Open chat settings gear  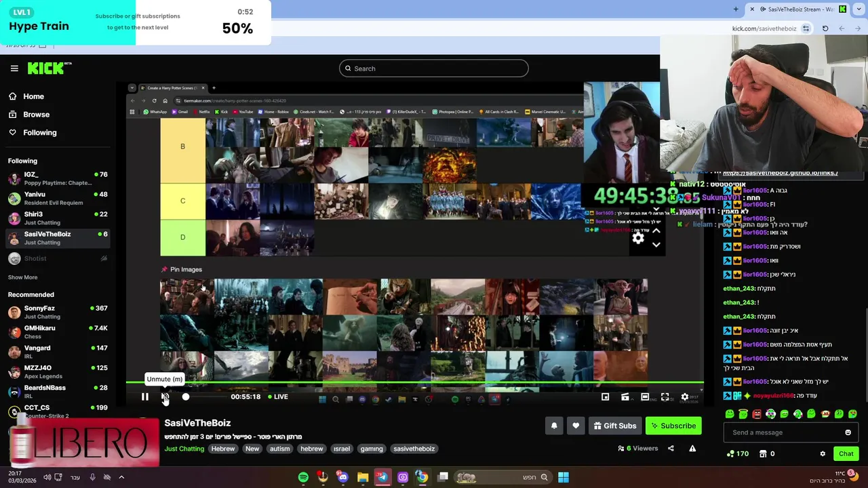(823, 454)
